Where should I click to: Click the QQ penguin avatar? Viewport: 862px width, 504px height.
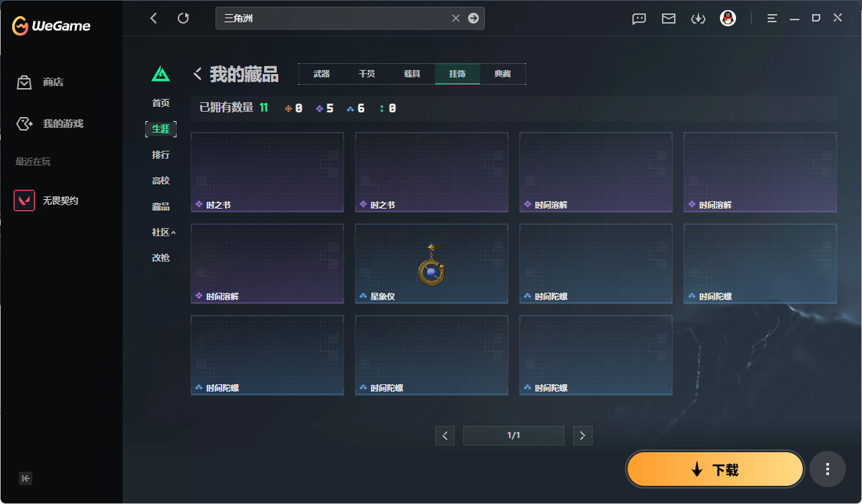[x=728, y=18]
